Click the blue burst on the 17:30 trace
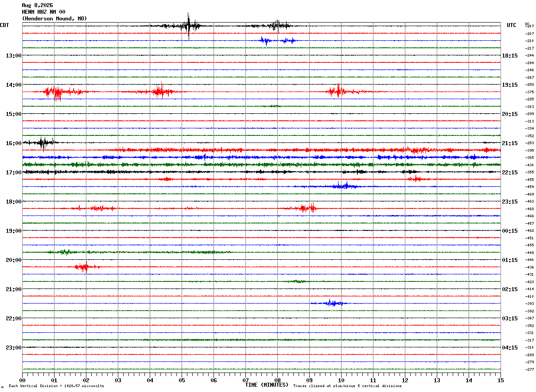This screenshot has height=392, width=536. (340, 186)
